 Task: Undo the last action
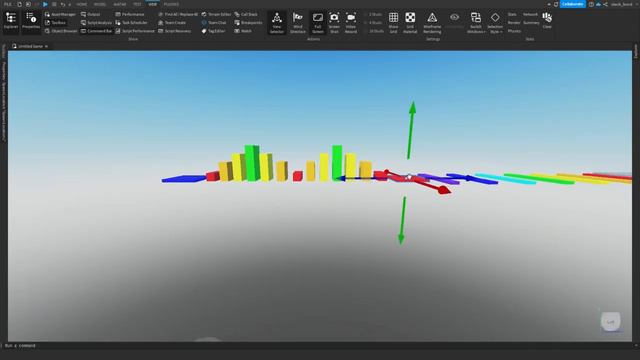[x=62, y=4]
